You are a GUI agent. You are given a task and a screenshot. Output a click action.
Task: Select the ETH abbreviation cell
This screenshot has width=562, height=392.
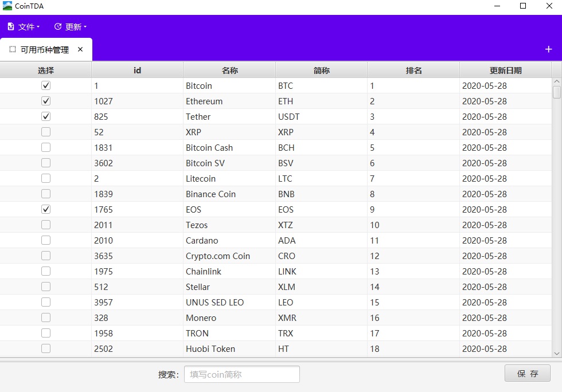click(322, 101)
